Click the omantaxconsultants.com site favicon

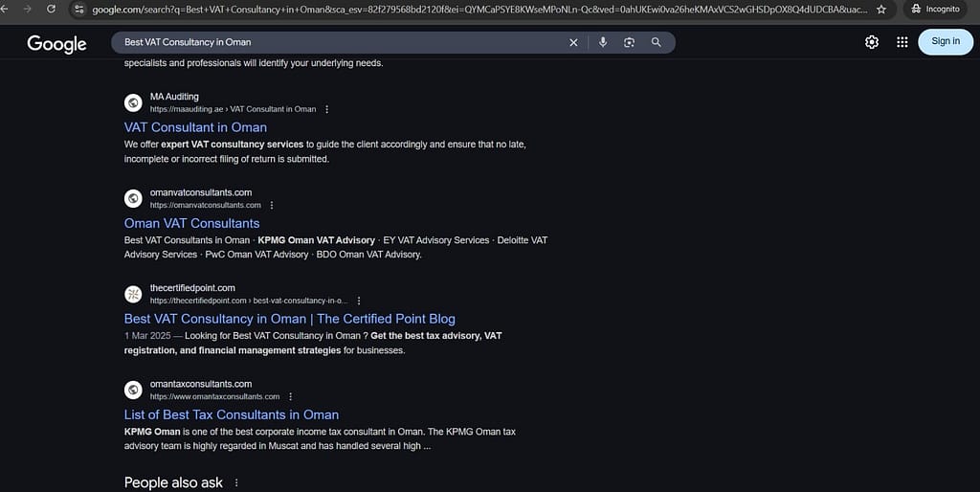(x=133, y=391)
